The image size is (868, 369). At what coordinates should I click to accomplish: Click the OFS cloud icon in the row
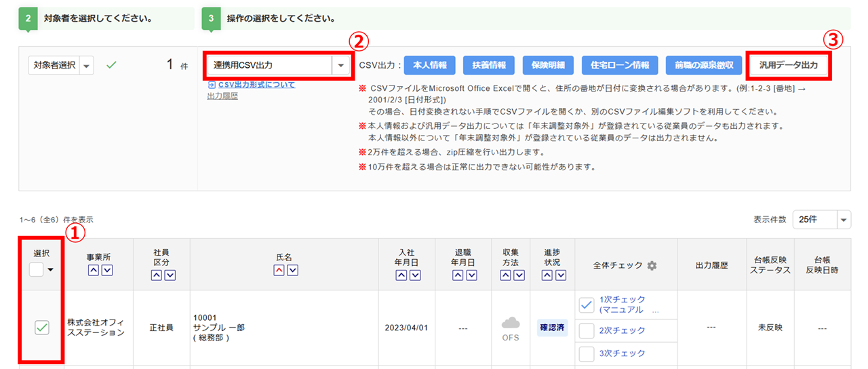[510, 323]
